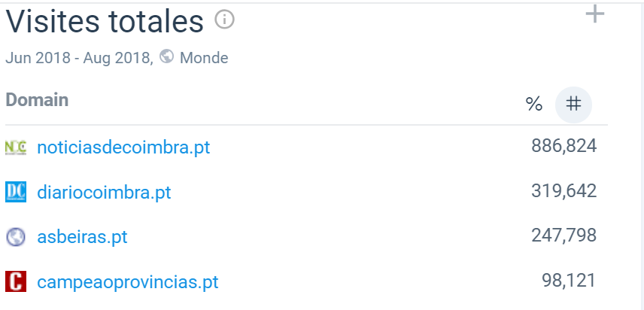Select the 886,824 visits value
The image size is (644, 310).
564,146
